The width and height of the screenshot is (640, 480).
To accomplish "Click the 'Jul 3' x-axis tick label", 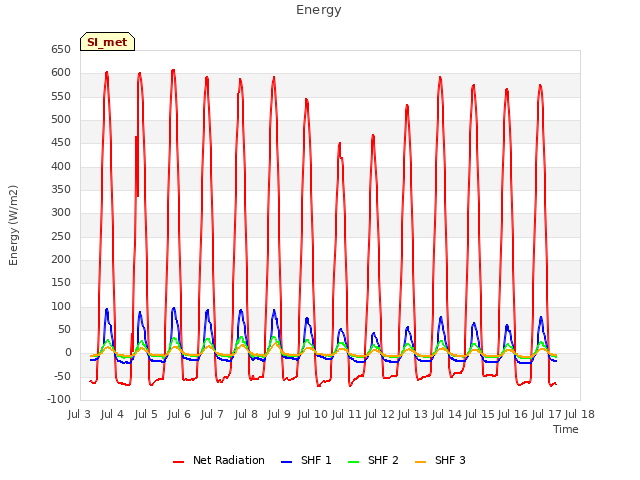I will 79,414.
